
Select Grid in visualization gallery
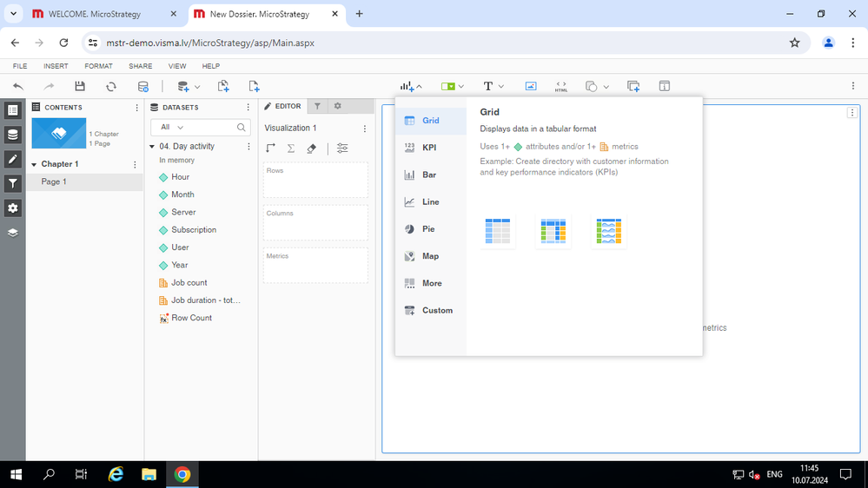431,121
